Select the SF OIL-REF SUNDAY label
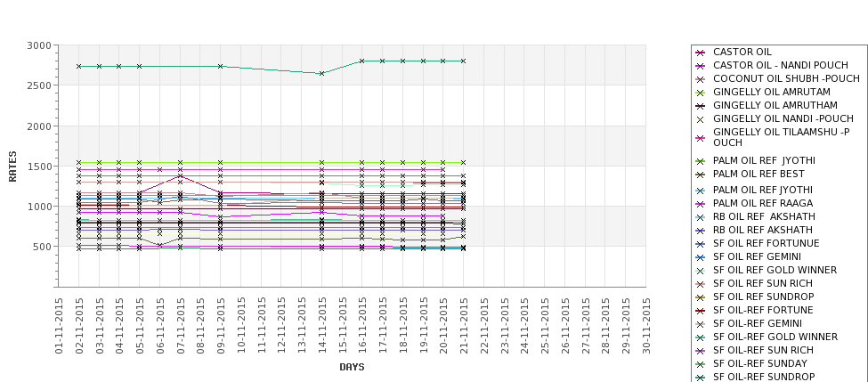Screen dimensions: 868x382 (760, 363)
